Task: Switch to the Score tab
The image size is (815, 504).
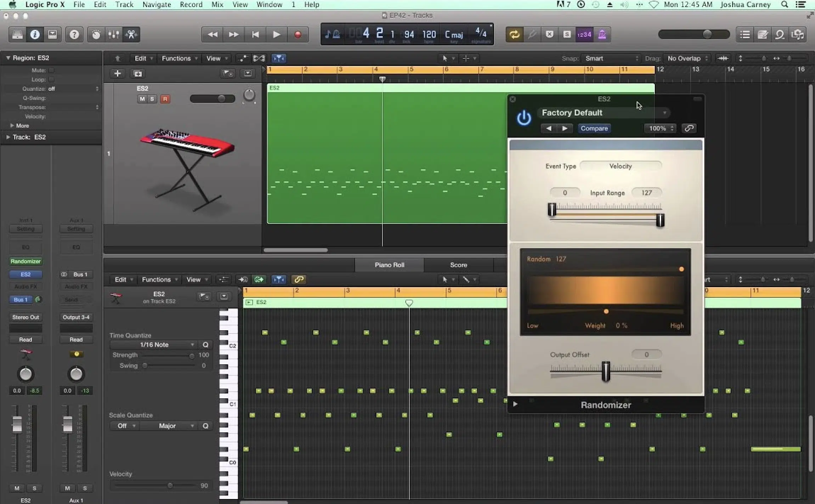Action: 459,265
